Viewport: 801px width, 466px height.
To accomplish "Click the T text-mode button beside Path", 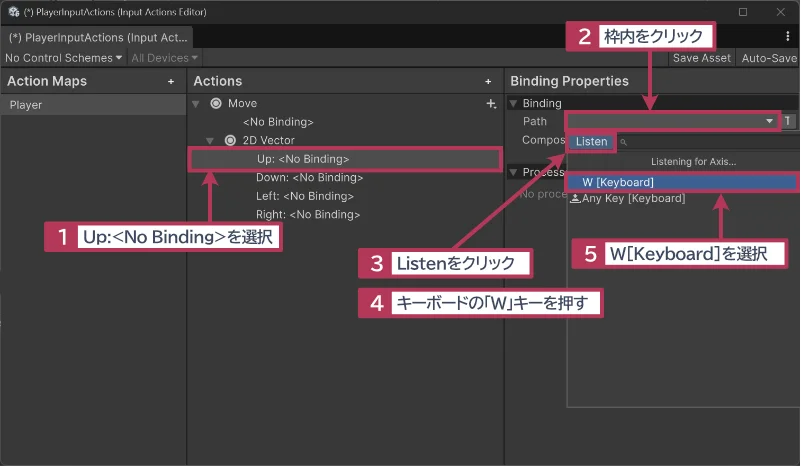I will tap(788, 121).
